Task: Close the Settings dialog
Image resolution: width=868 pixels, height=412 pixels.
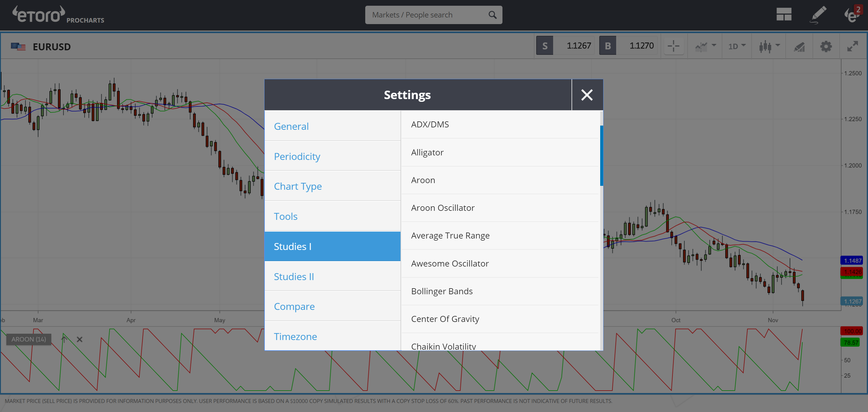Action: (587, 95)
